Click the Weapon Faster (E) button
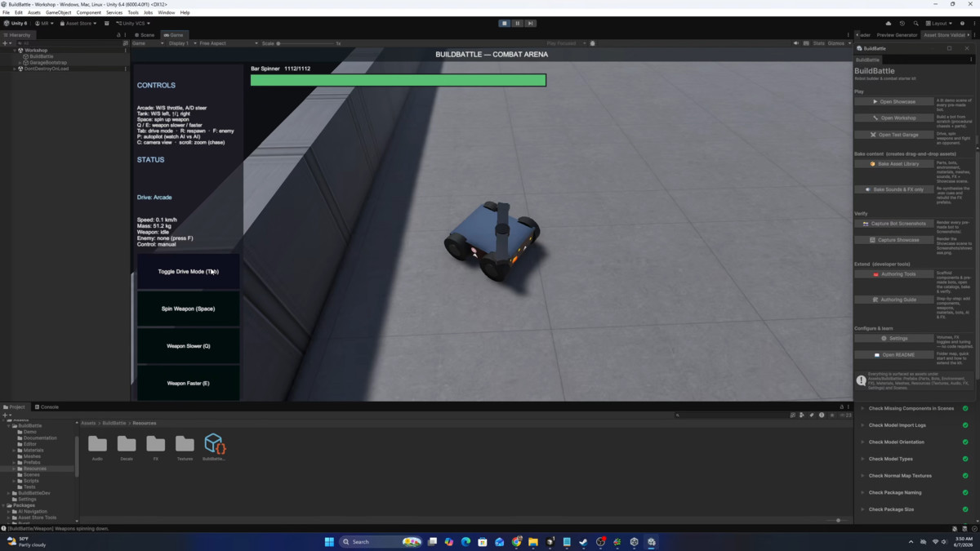The width and height of the screenshot is (980, 551). (x=188, y=383)
